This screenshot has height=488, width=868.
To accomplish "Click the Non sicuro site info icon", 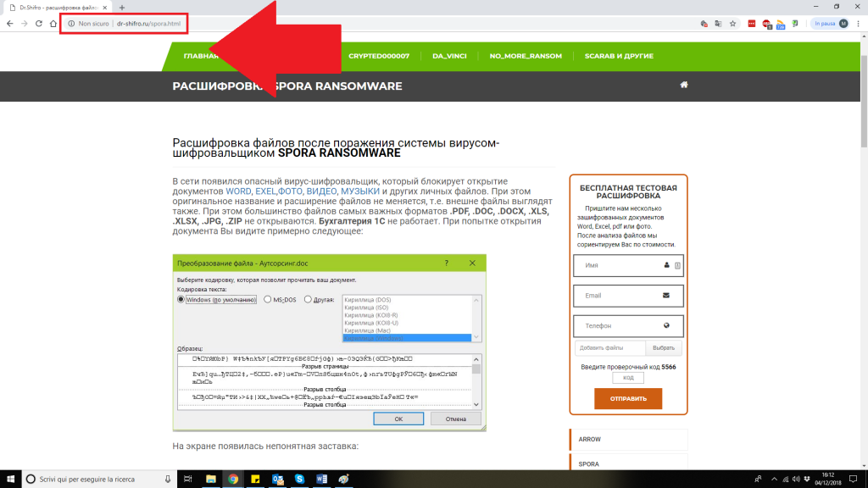I will 71,24.
